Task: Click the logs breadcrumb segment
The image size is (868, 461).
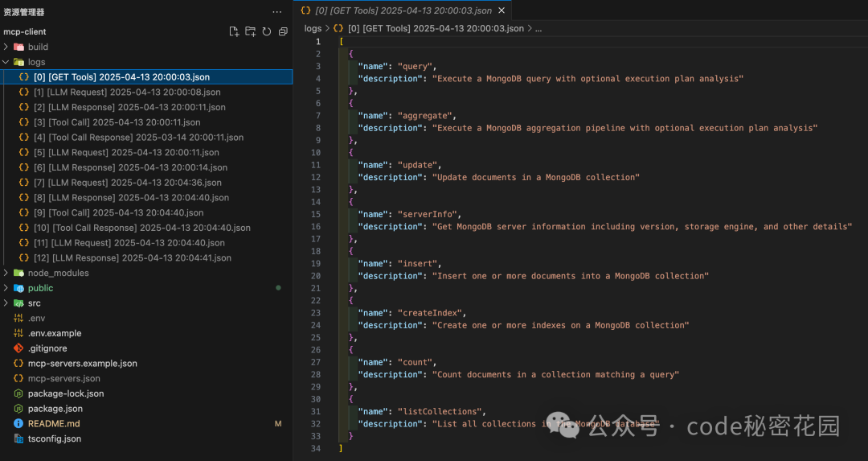Action: pyautogui.click(x=313, y=28)
